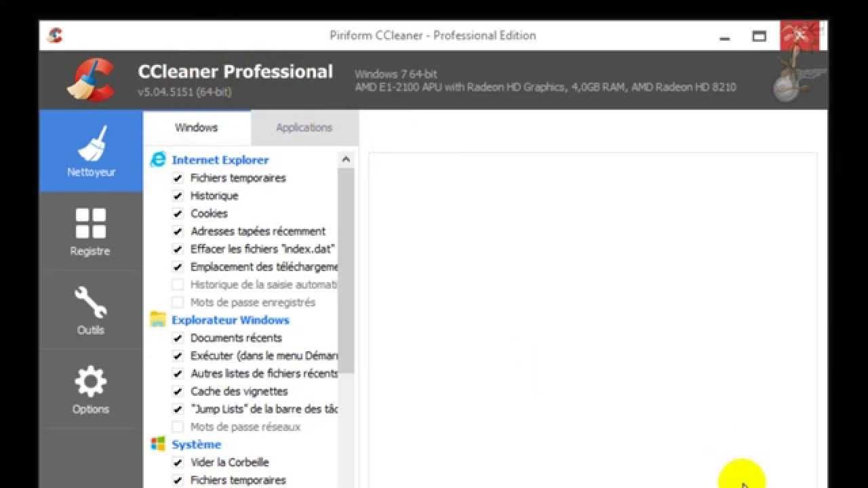Toggle Exécuter dans le menu Démarrer checkbox
This screenshot has height=488, width=868.
(178, 356)
